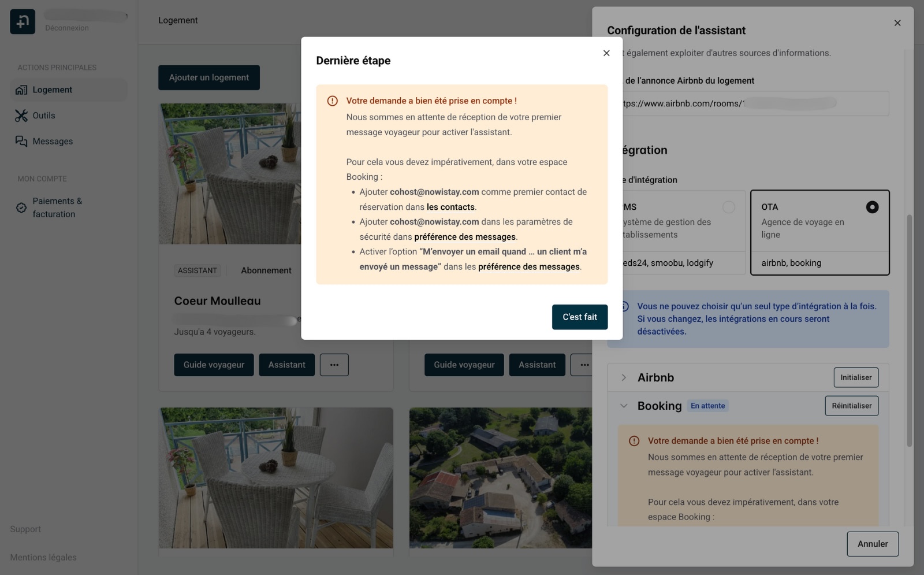Image resolution: width=924 pixels, height=575 pixels.
Task: Click the Nowistay logo icon
Action: (x=23, y=22)
